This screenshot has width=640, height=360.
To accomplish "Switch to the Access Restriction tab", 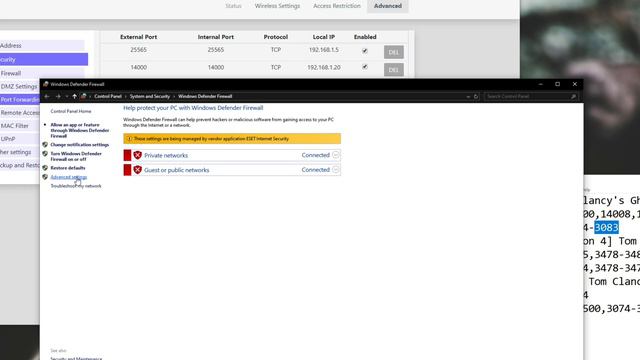I will (x=337, y=6).
